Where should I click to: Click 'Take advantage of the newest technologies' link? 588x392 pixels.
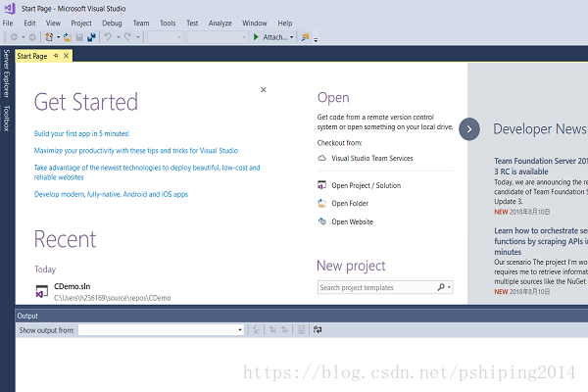click(x=147, y=172)
